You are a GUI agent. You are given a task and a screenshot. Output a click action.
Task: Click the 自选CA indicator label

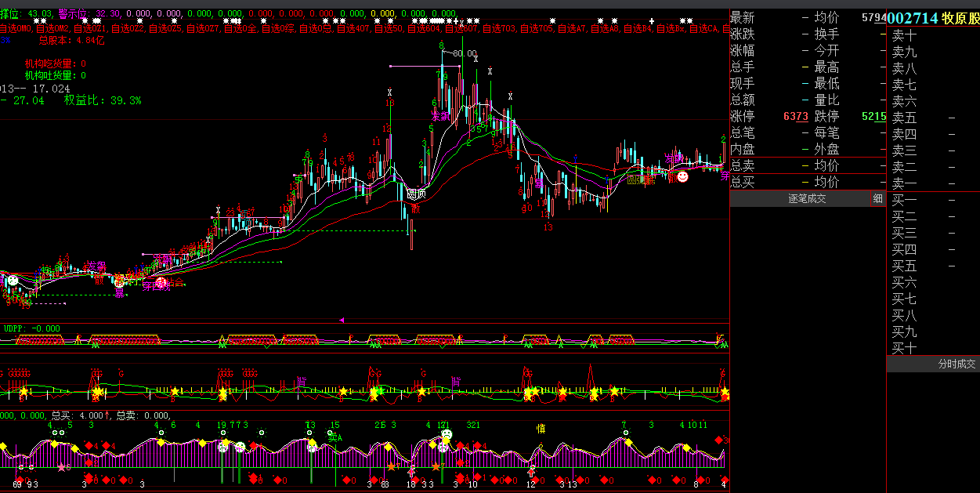pos(703,29)
